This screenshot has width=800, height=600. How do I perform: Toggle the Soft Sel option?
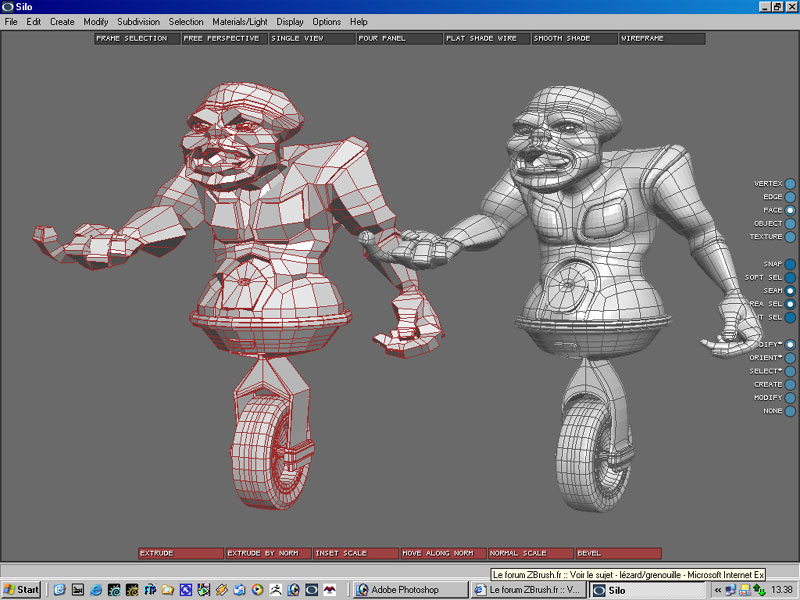click(790, 277)
